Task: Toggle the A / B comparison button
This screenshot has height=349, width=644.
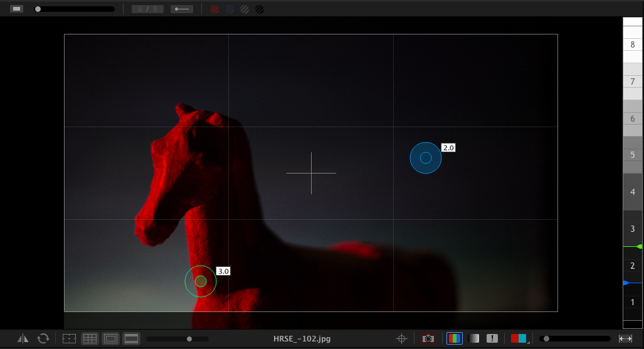Action: click(x=147, y=9)
